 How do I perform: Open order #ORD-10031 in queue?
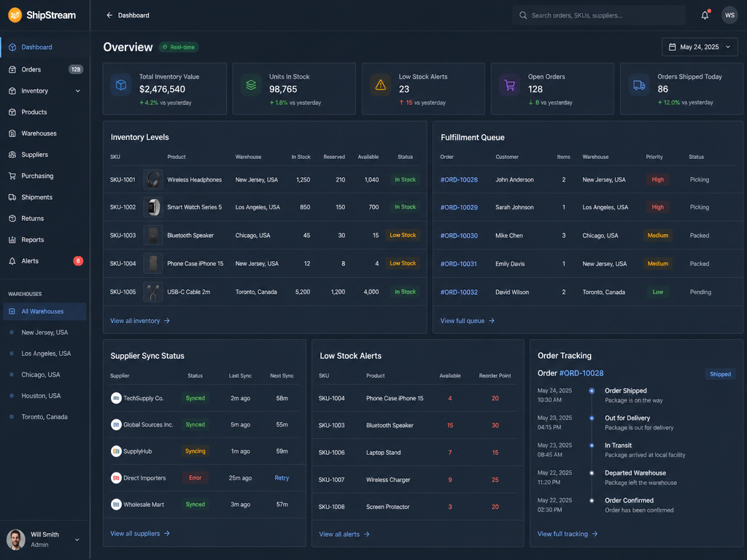pyautogui.click(x=458, y=263)
